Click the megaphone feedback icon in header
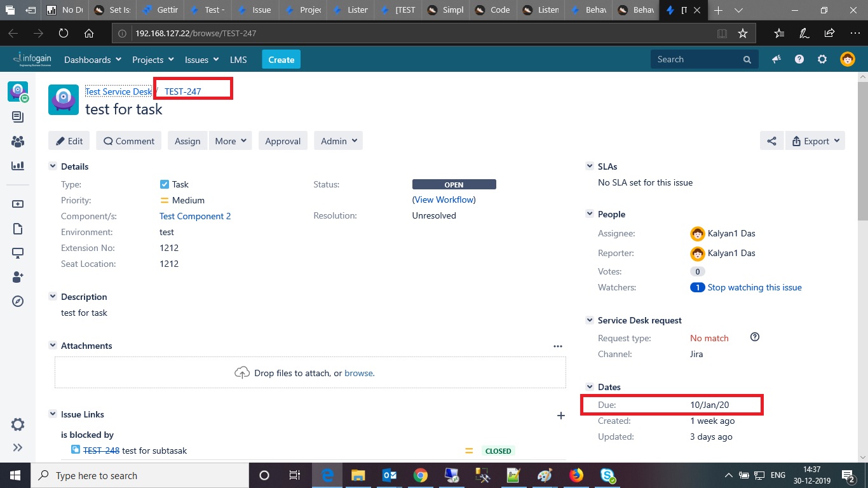The image size is (868, 488). (776, 59)
